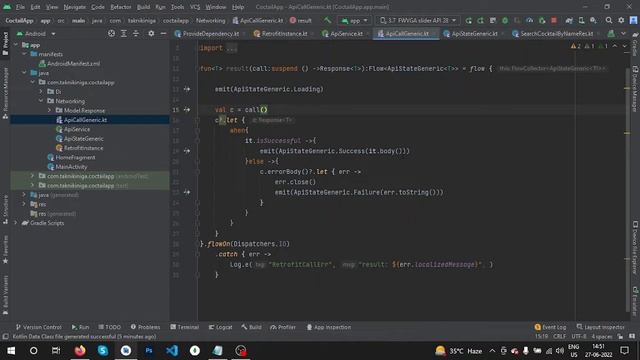Click Expand All icon in Project panel
The width and height of the screenshot is (640, 360).
click(124, 33)
